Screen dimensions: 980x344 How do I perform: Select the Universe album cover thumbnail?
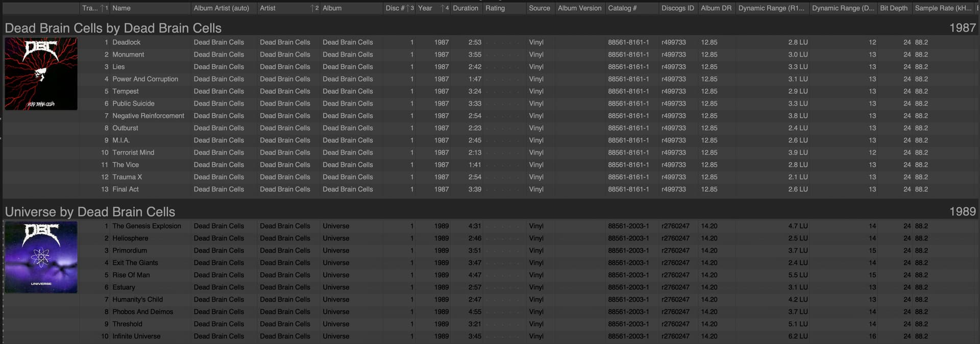click(41, 257)
